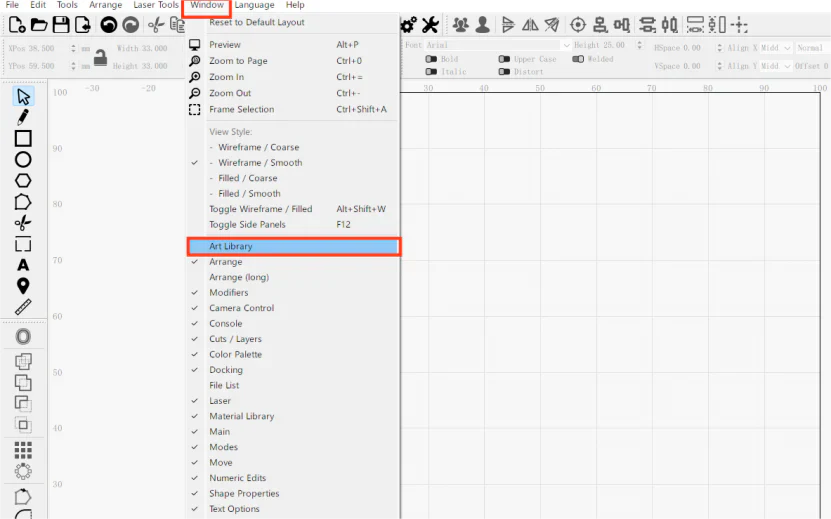Choose the Ellipse tool in the left toolbar

pos(23,159)
